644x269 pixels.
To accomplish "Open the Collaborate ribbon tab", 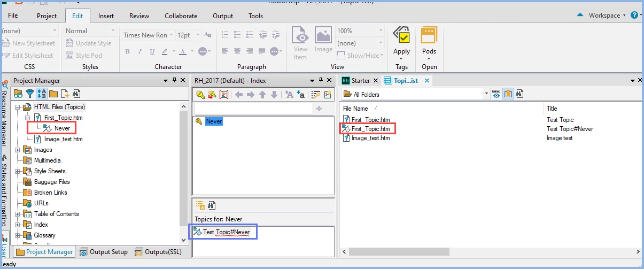I will click(181, 16).
